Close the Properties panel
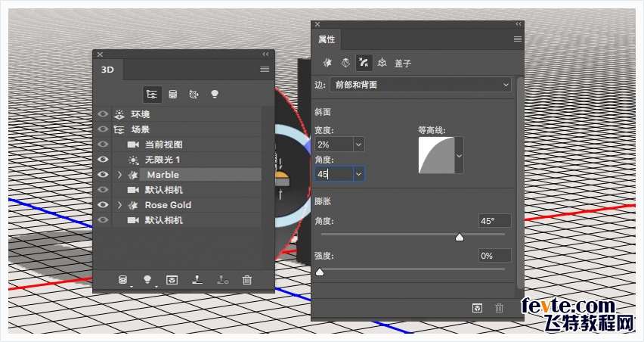 [x=317, y=24]
